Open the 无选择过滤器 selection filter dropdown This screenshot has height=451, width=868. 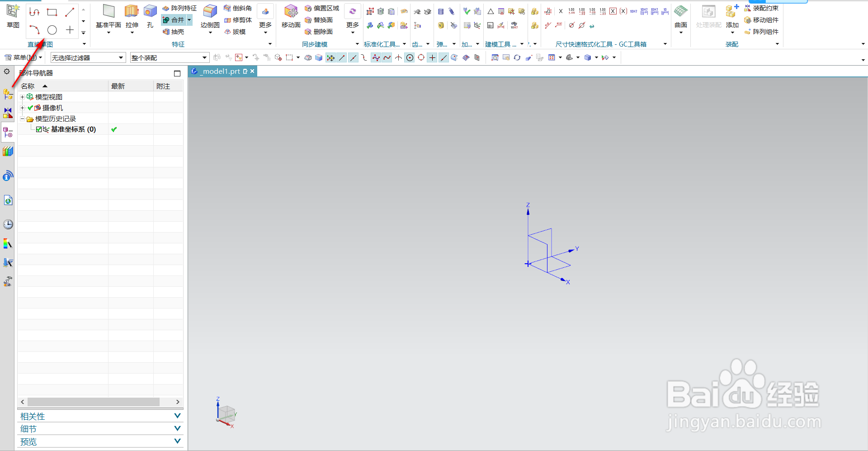[x=88, y=57]
